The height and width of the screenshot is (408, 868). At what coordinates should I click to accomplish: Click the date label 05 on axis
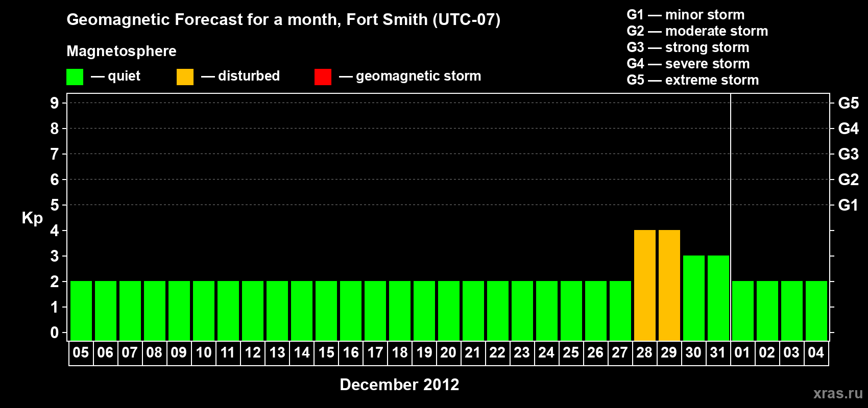click(81, 353)
